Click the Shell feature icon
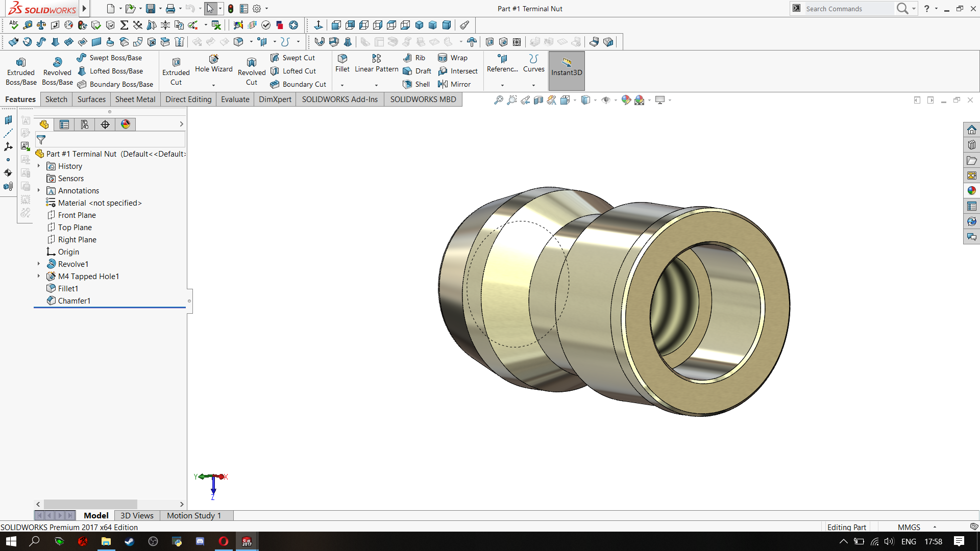Image resolution: width=980 pixels, height=551 pixels. pyautogui.click(x=407, y=84)
